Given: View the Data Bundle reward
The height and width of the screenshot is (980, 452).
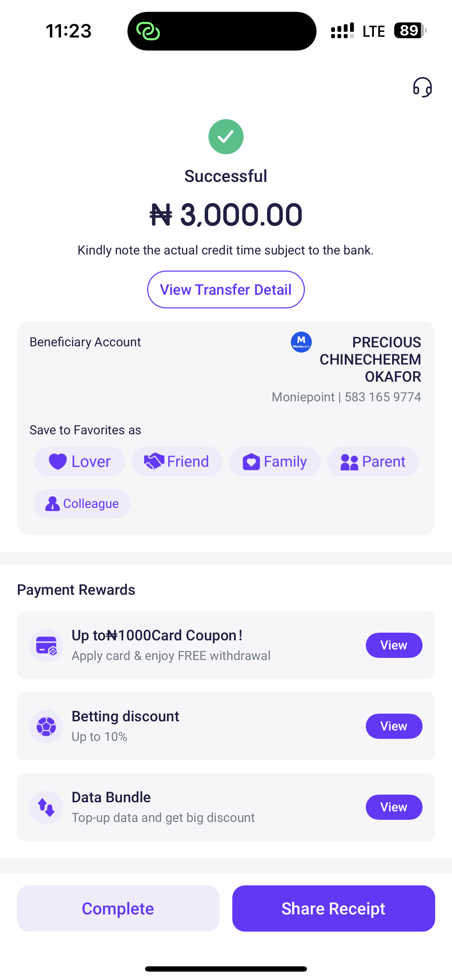Looking at the screenshot, I should tap(394, 807).
